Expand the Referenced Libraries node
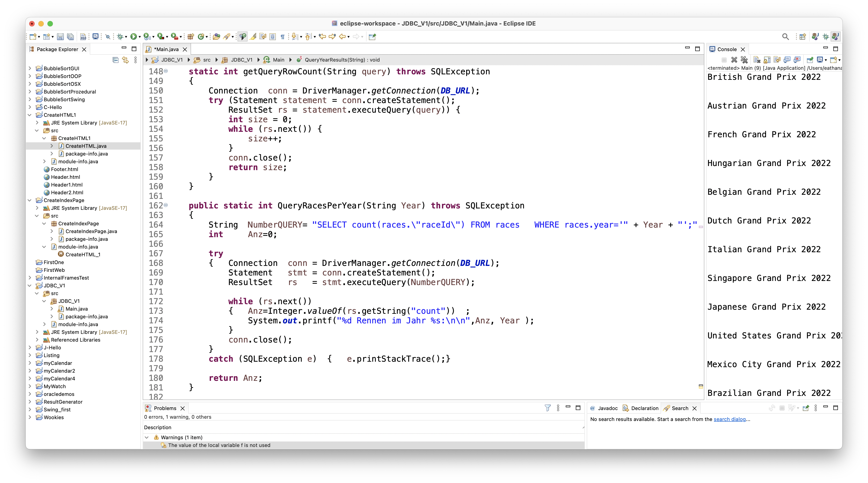This screenshot has height=483, width=868. [37, 340]
